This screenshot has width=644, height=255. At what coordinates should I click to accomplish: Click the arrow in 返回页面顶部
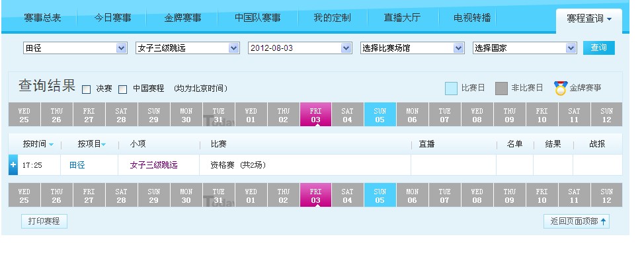click(604, 221)
